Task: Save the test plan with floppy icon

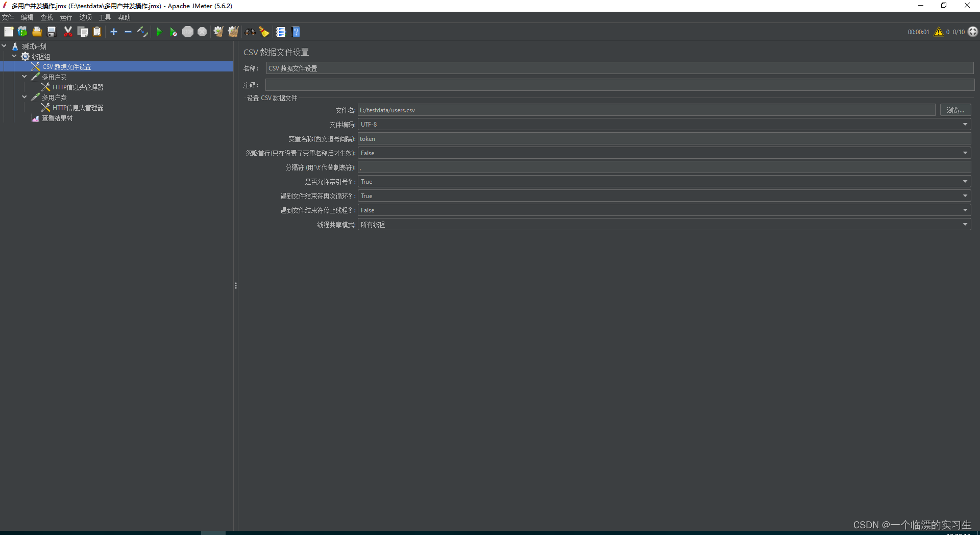Action: point(51,32)
